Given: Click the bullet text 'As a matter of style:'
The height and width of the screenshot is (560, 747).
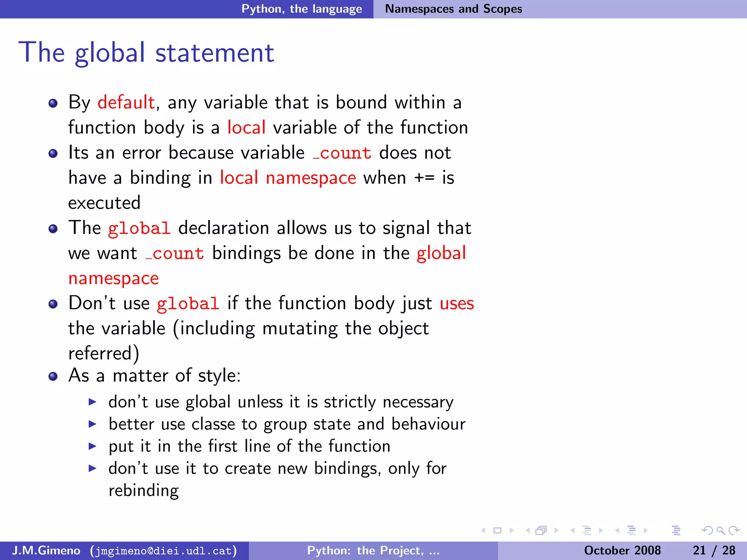Looking at the screenshot, I should tap(155, 376).
